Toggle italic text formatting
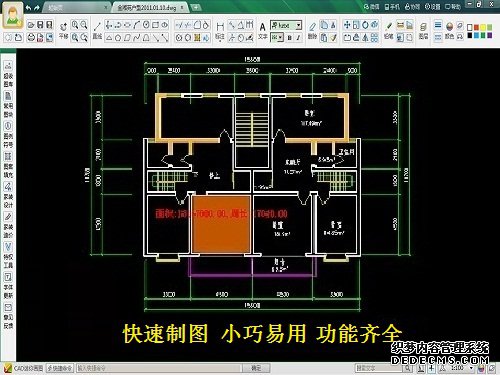500x375 pixels. [298, 38]
